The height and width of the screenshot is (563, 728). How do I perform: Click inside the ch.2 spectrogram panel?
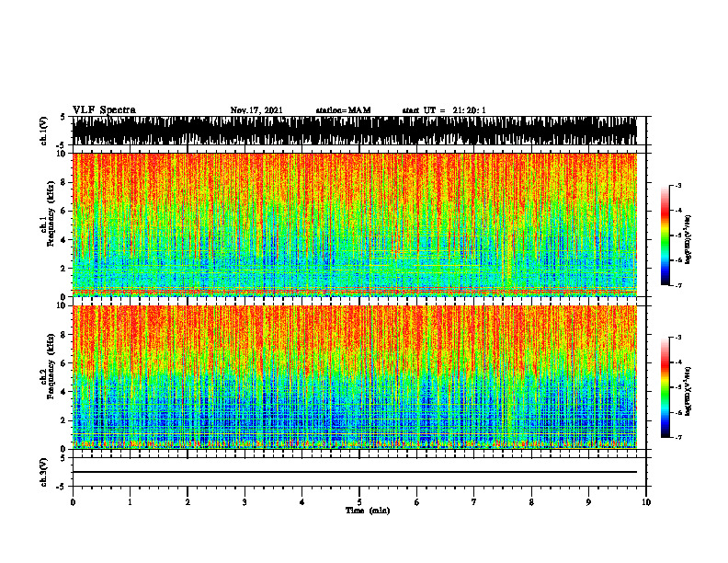click(x=354, y=377)
